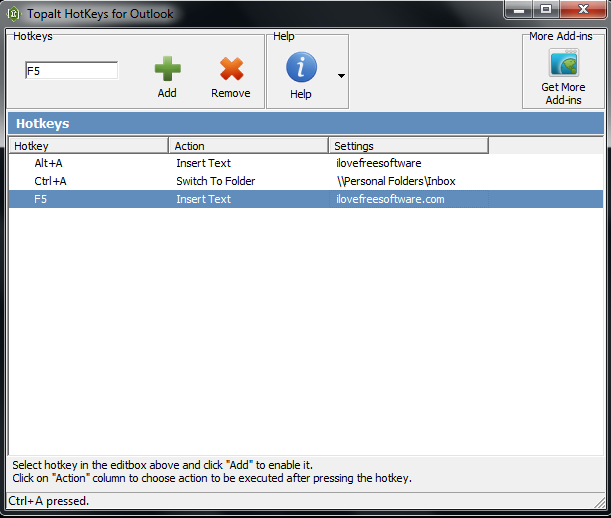The image size is (611, 518).
Task: Click the 'Get More Add-ins' label
Action: coord(563,94)
